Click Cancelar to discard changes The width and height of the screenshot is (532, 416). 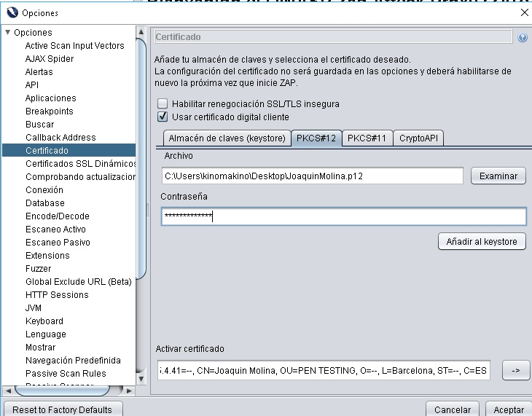click(453, 409)
